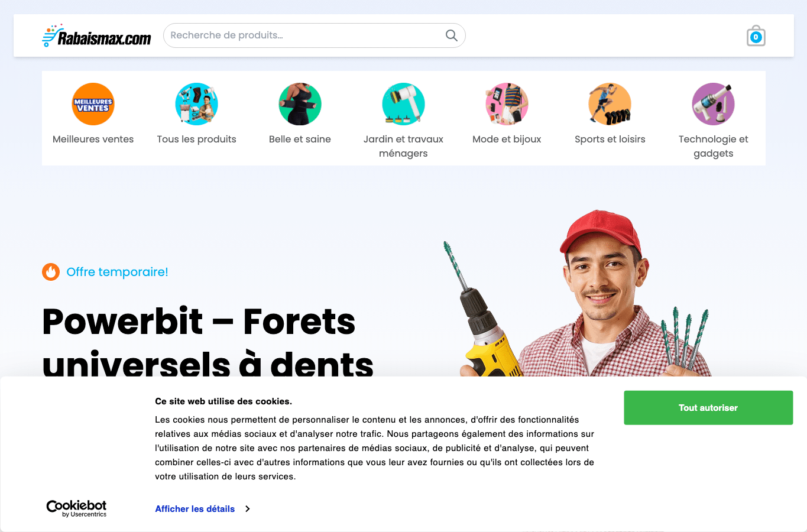Go to Technologie et gadgets text label
Viewport: 807px width, 532px height.
coord(714,147)
